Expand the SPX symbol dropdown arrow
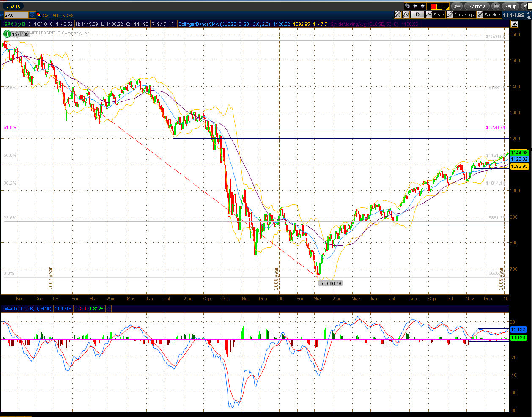 tap(32, 15)
